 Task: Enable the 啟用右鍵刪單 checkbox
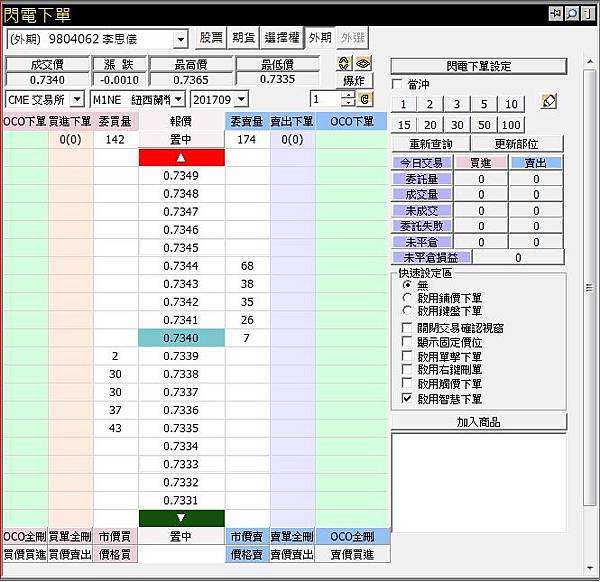coord(407,370)
